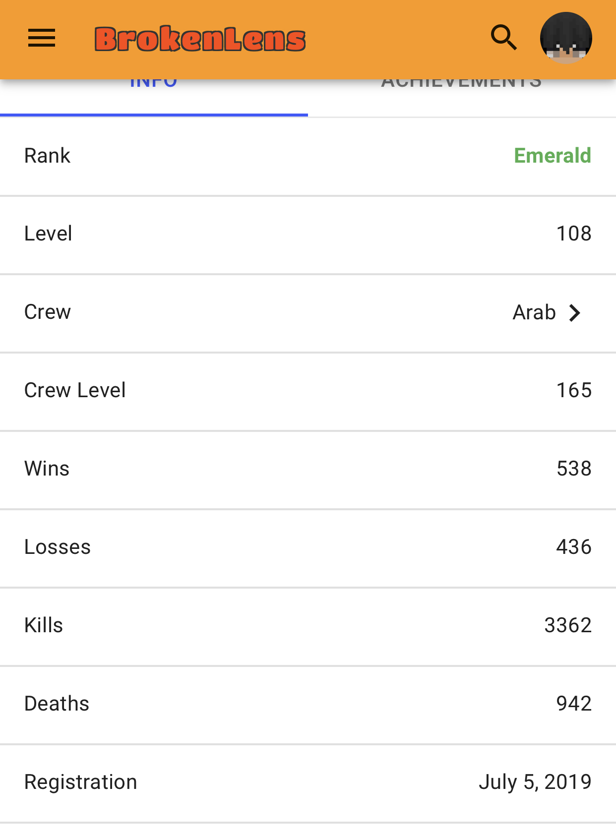Click the Rank row label
This screenshot has height=840, width=616.
[47, 156]
